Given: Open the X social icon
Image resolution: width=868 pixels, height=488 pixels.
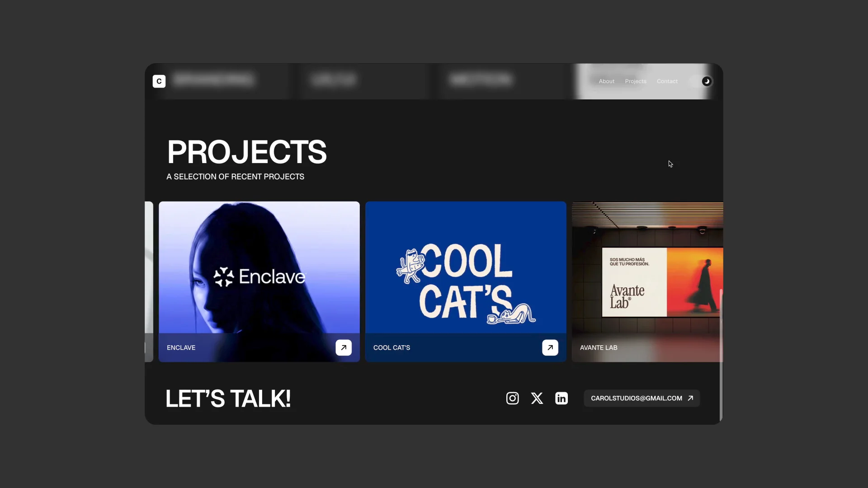Looking at the screenshot, I should pos(537,398).
